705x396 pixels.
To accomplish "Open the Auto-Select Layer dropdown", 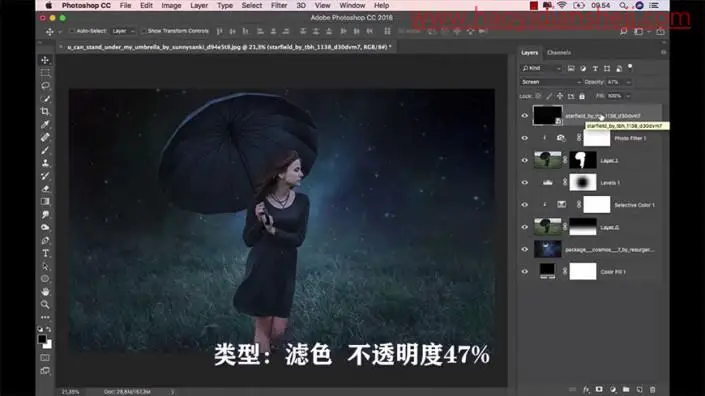I will click(x=123, y=31).
